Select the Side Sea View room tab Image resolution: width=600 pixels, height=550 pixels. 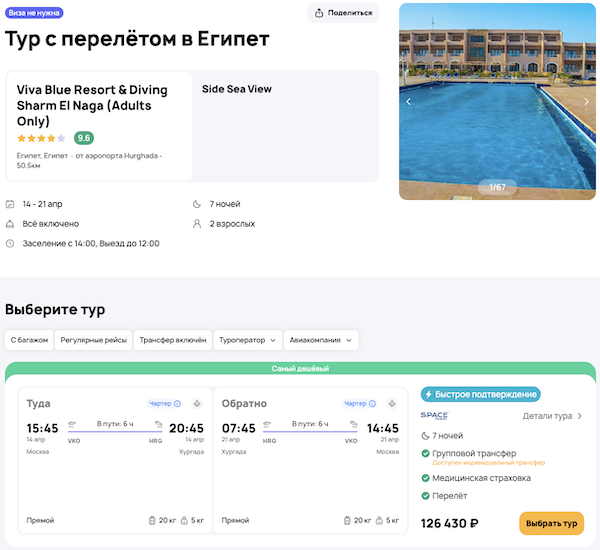tap(237, 89)
